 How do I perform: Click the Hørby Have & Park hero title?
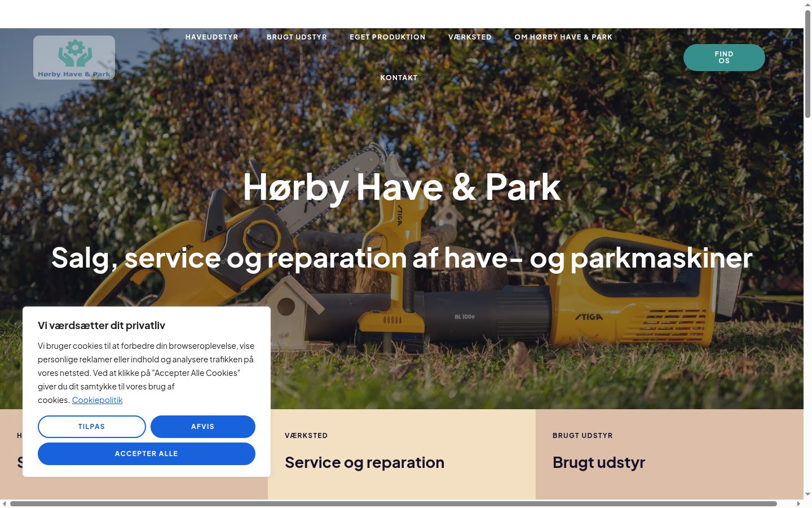tap(401, 187)
